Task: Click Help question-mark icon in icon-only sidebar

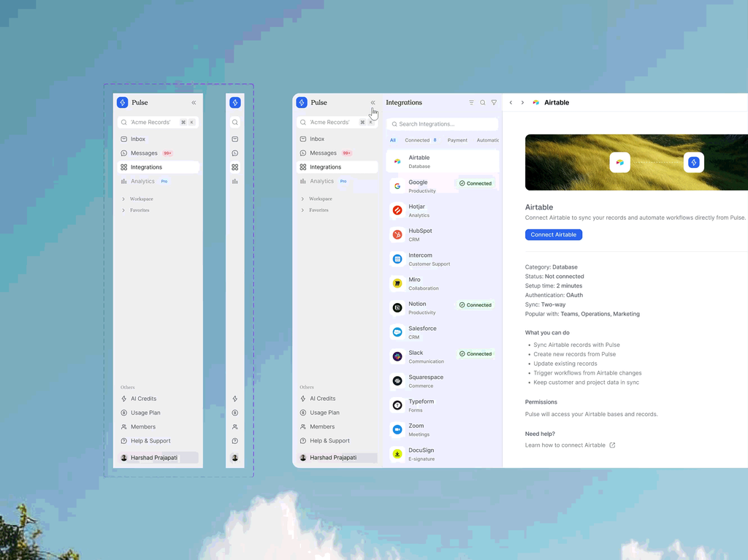Action: coord(234,441)
